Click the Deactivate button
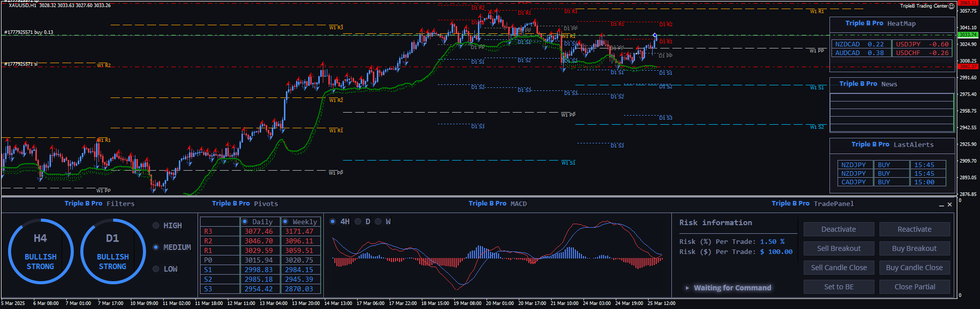The width and height of the screenshot is (980, 309). click(839, 229)
